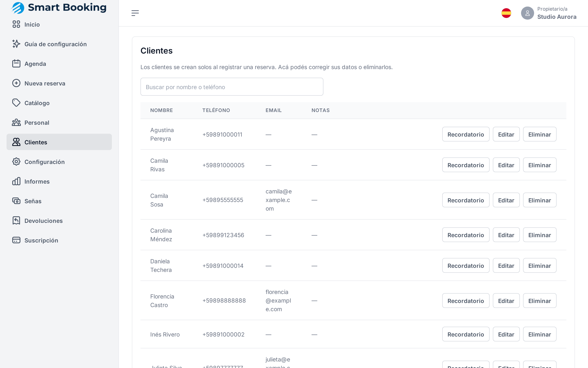588x368 pixels.
Task: Click the TELÉFONO column header
Action: [x=216, y=110]
